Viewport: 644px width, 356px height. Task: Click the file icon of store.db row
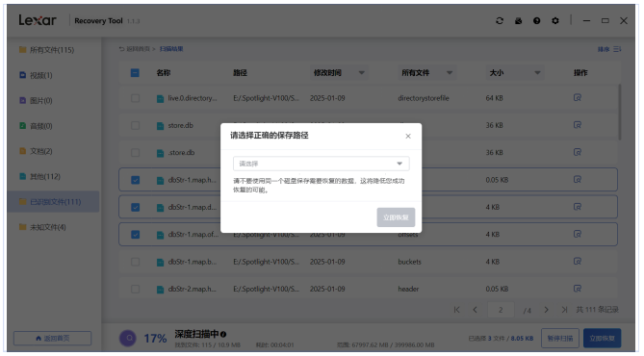coord(160,126)
